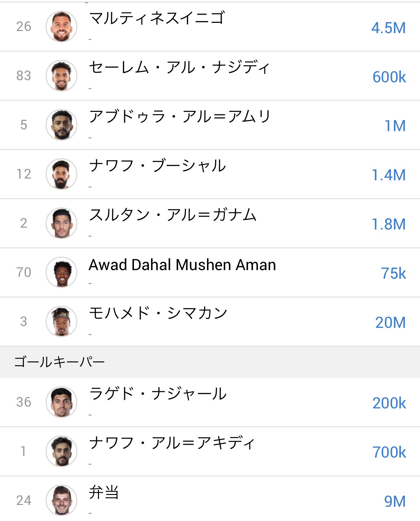Image resolution: width=420 pixels, height=521 pixels.
Task: Select ラゲド・ナジャール goalkeeper photo
Action: pos(61,402)
